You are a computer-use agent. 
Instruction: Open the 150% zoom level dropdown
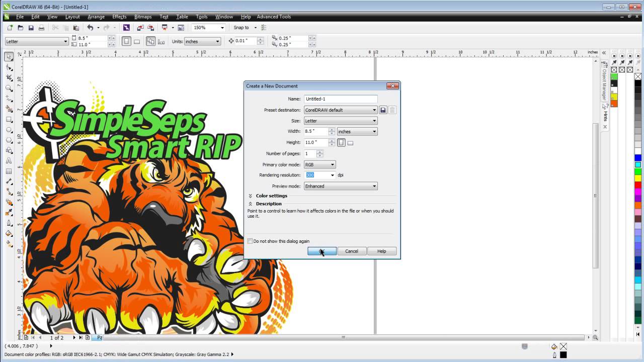pyautogui.click(x=222, y=28)
